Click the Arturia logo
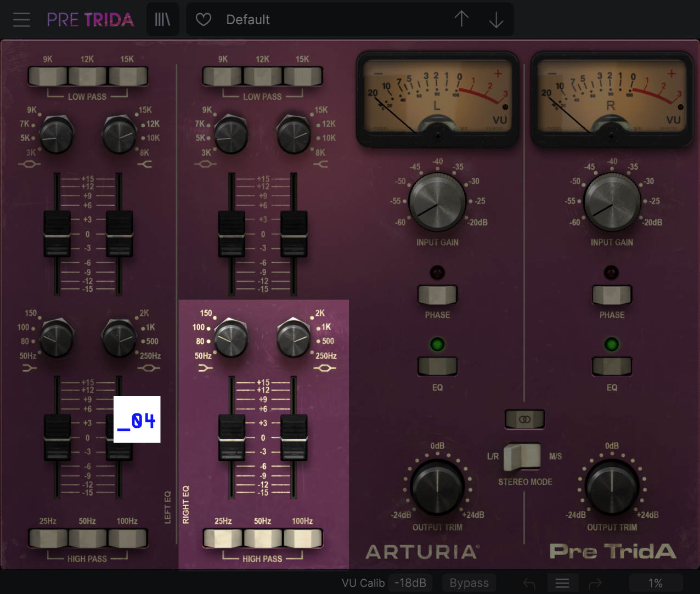Image resolution: width=700 pixels, height=594 pixels. click(x=422, y=552)
